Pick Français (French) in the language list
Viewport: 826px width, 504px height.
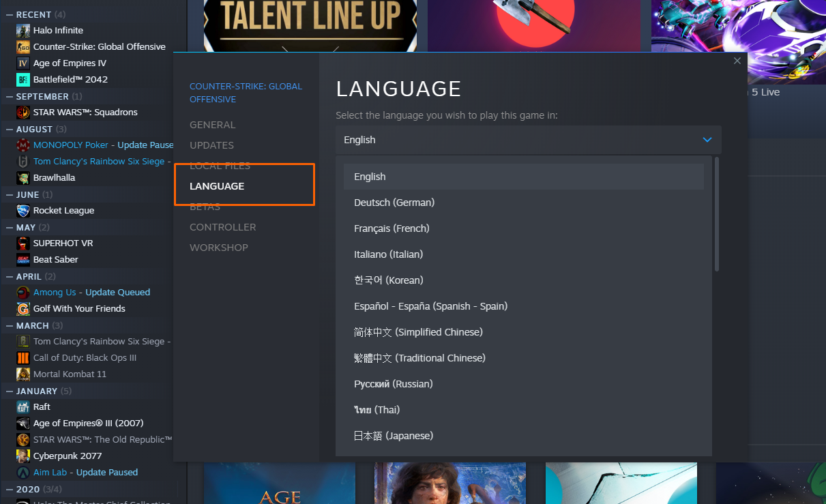coord(524,228)
